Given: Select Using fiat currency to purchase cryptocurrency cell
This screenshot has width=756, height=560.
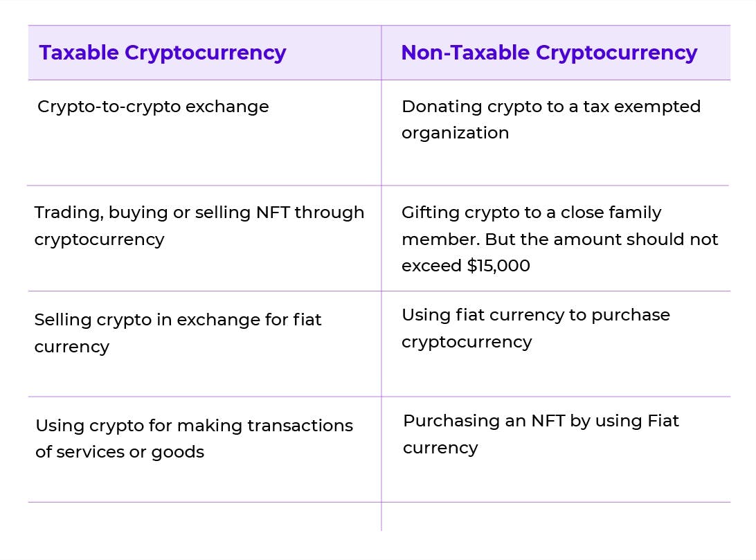Looking at the screenshot, I should coord(556,344).
